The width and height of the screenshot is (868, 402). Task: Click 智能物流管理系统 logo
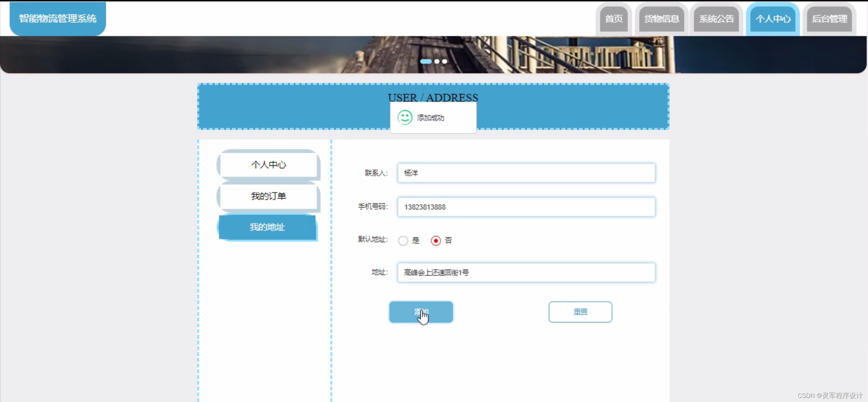tap(58, 18)
